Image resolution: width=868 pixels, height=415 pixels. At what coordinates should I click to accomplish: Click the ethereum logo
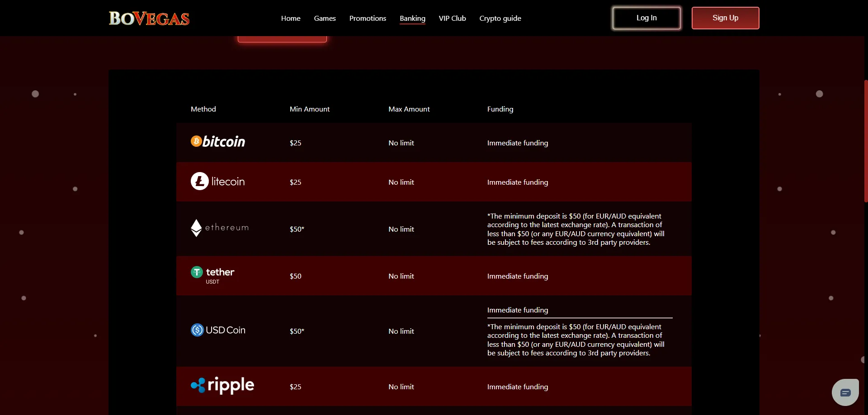coord(220,228)
